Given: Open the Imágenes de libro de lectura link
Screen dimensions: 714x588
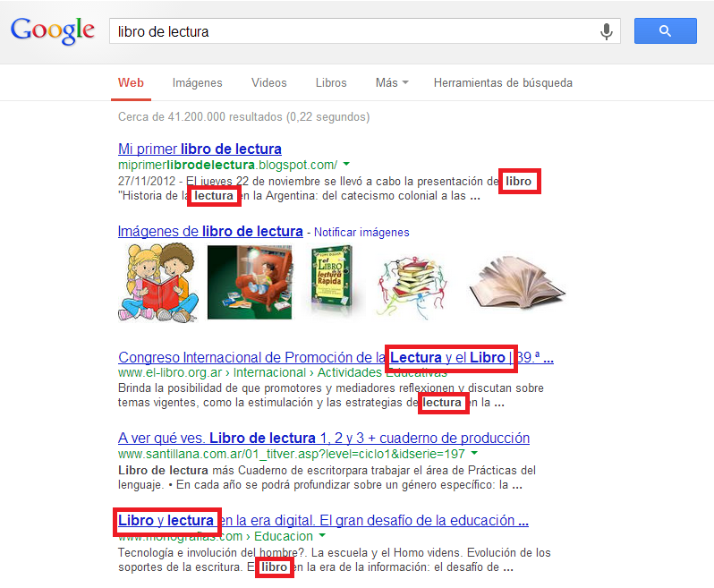Looking at the screenshot, I should click(x=210, y=232).
